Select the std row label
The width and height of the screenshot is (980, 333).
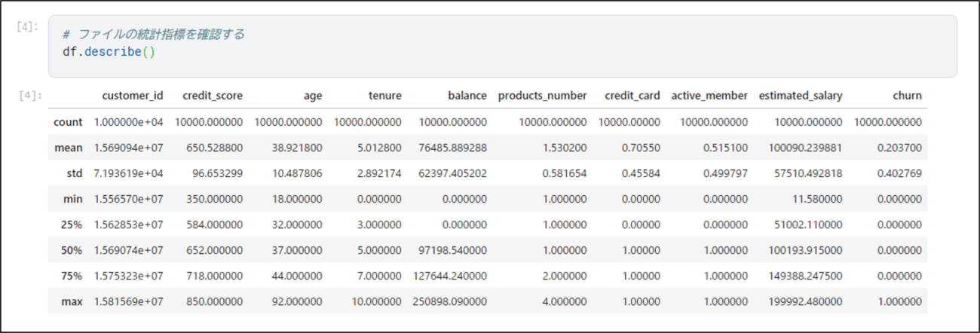click(x=74, y=173)
